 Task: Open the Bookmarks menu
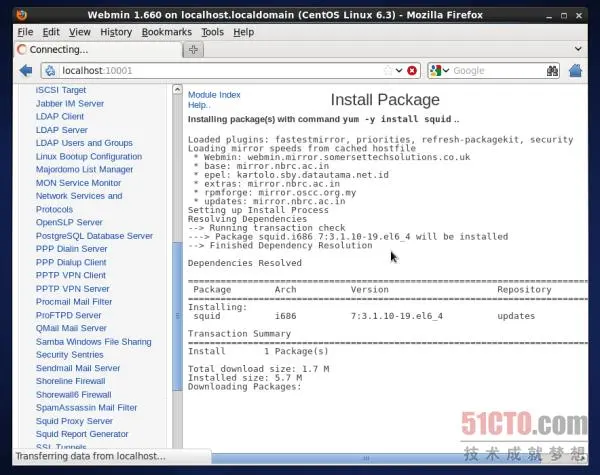point(166,32)
